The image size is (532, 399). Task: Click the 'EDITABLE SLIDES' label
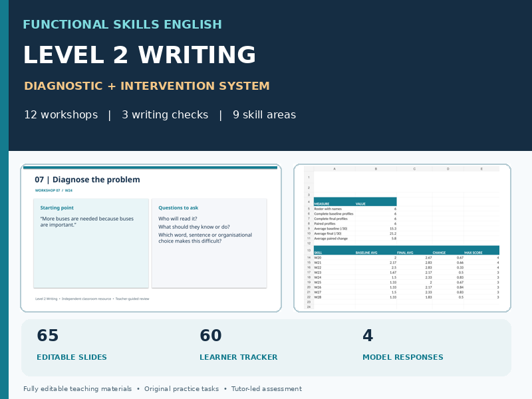click(x=72, y=357)
